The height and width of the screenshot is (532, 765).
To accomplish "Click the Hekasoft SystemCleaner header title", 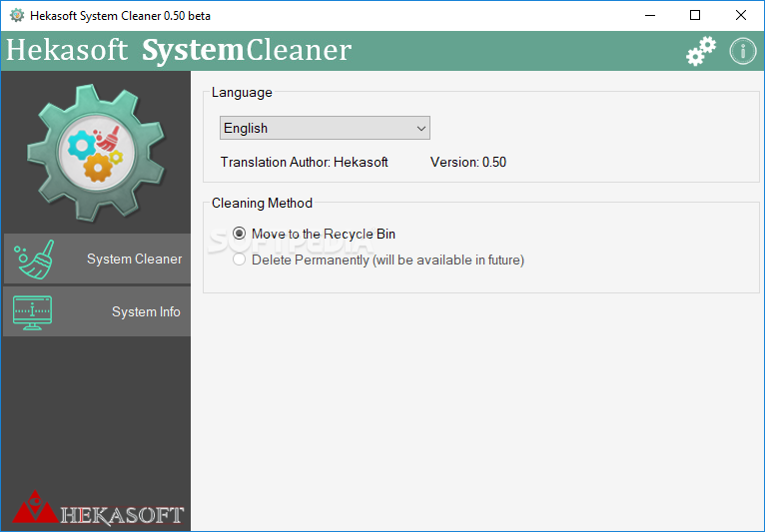I will (x=179, y=50).
